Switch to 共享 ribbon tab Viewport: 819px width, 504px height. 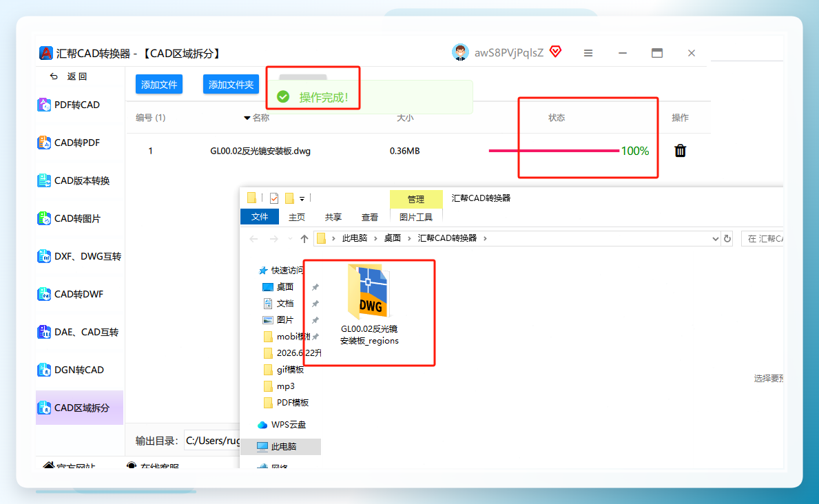pyautogui.click(x=333, y=218)
